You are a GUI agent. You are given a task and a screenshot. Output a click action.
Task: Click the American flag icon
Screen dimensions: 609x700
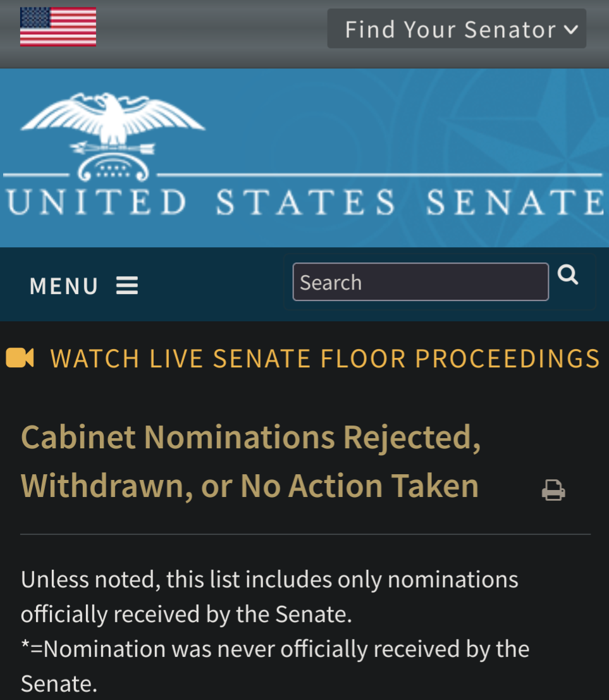point(58,27)
